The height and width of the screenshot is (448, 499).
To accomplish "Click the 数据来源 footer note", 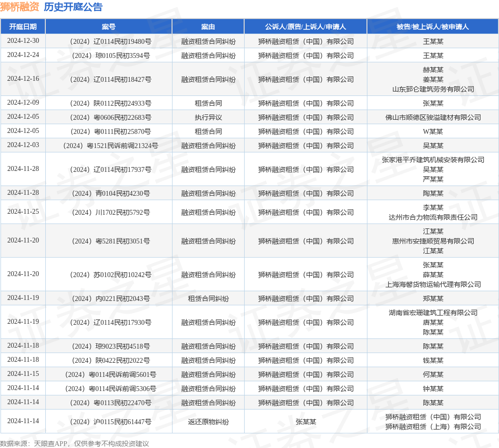I will (x=75, y=444).
